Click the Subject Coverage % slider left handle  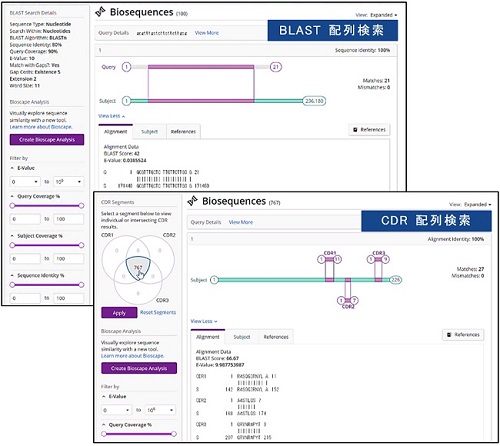pos(12,245)
